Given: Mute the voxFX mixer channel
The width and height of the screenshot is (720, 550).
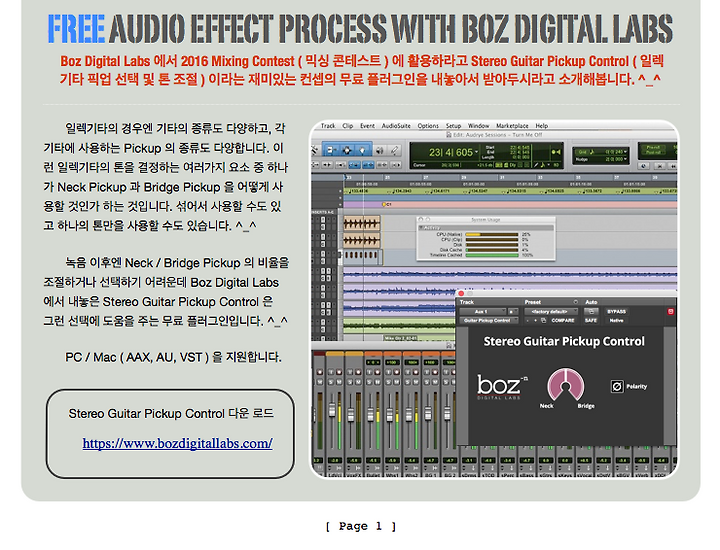Looking at the screenshot, I should pos(358,382).
